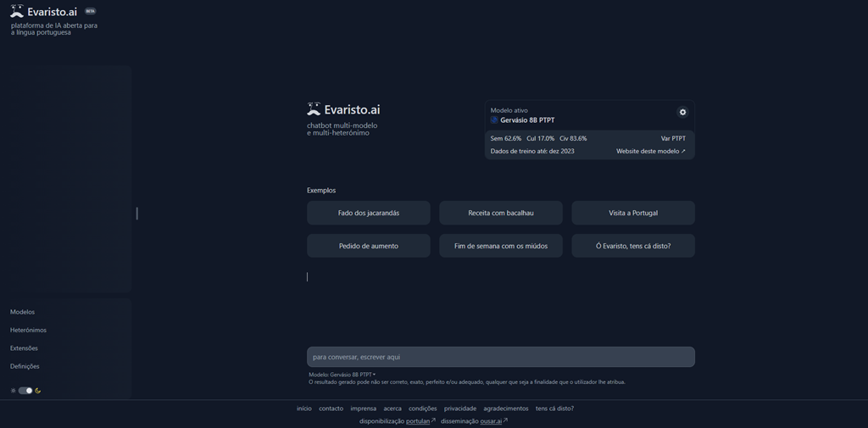
Task: Open 'imprensa' footer link
Action: click(x=363, y=409)
